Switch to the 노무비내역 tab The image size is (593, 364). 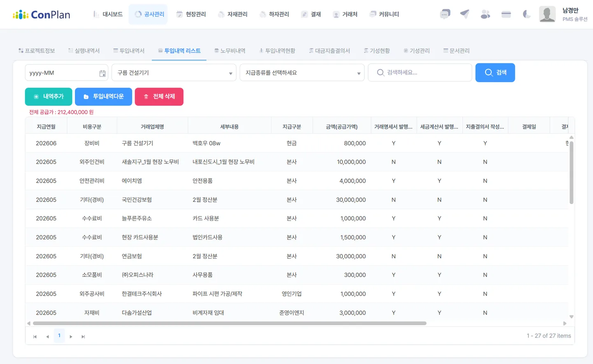pos(230,51)
